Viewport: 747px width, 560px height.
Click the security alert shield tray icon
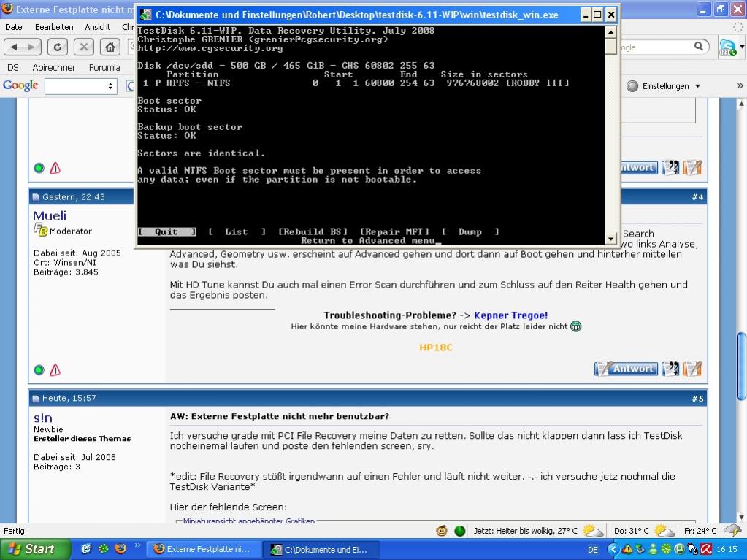(627, 550)
